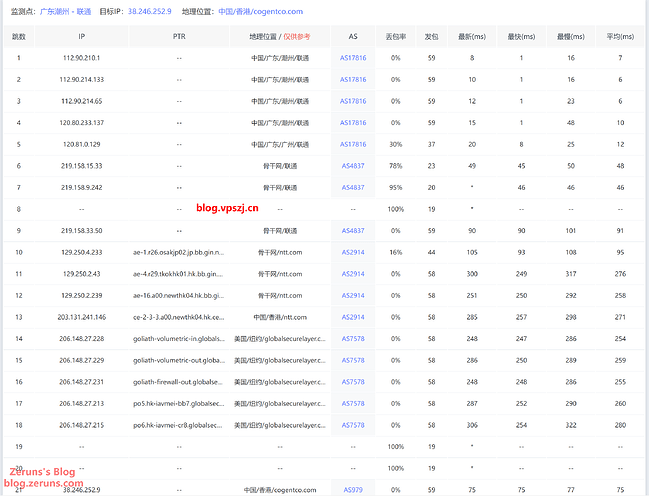The image size is (649, 499).
Task: Click the 平均(ms) column header
Action: coord(620,36)
